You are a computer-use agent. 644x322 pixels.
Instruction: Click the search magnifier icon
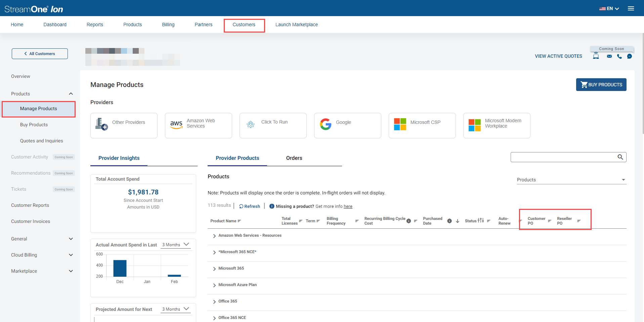(x=620, y=157)
